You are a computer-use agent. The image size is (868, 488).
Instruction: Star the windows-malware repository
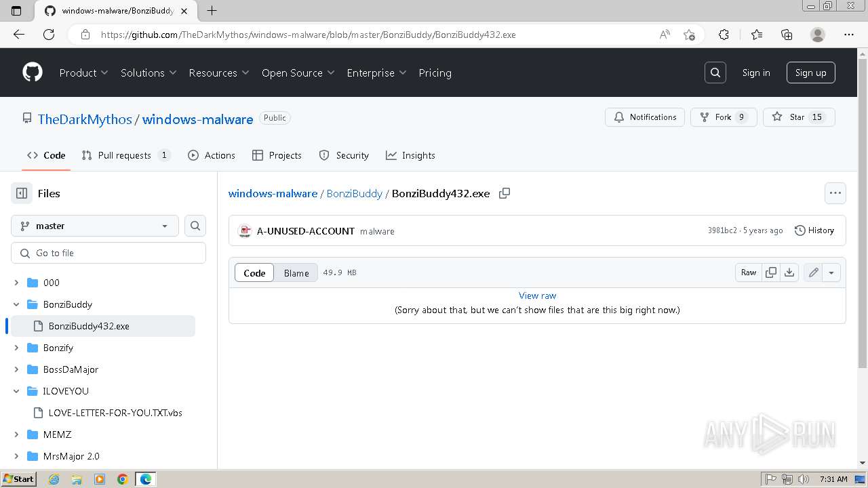799,117
